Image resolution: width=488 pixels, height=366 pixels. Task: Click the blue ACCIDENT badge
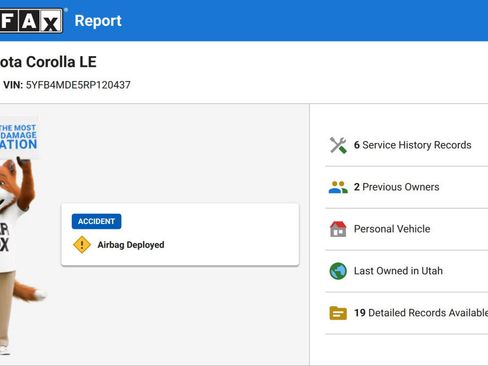coord(96,221)
